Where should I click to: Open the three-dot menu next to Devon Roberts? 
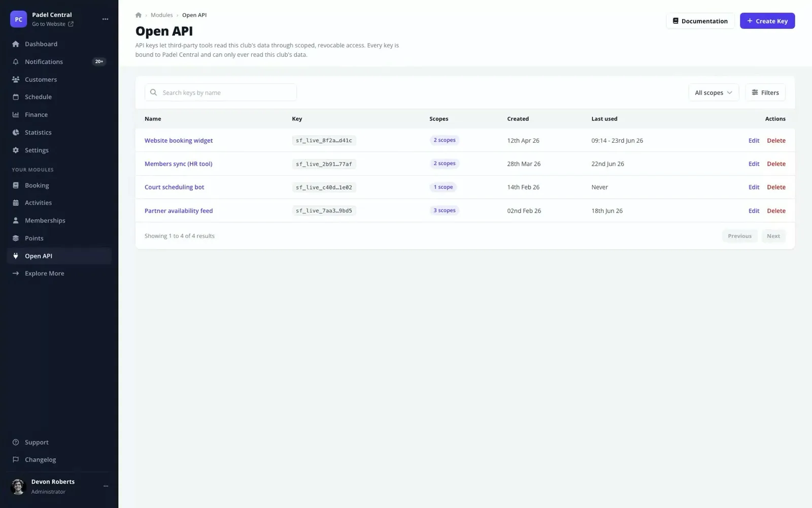(x=106, y=486)
